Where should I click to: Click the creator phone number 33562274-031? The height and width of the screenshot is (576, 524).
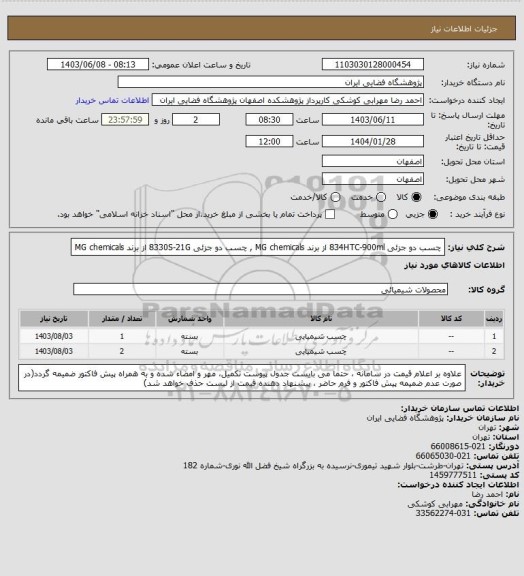[x=443, y=513]
